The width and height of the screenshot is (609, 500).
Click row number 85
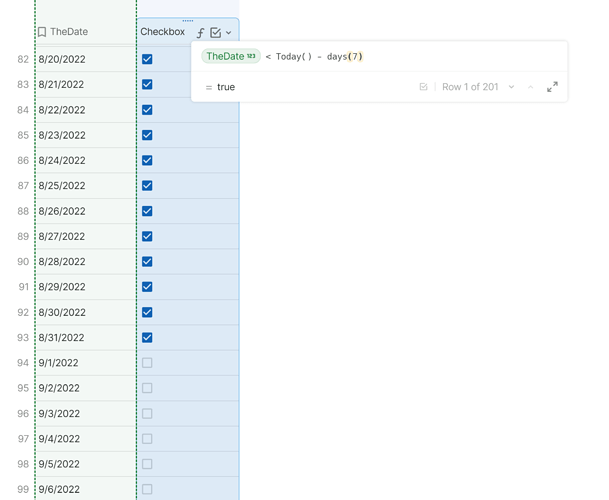[x=23, y=135]
